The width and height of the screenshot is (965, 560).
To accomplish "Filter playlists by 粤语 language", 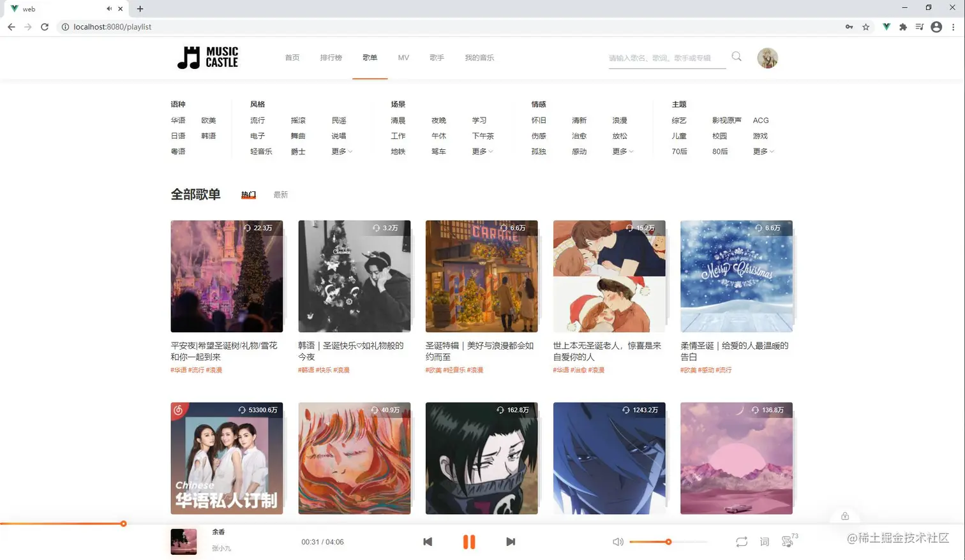I will tap(178, 152).
